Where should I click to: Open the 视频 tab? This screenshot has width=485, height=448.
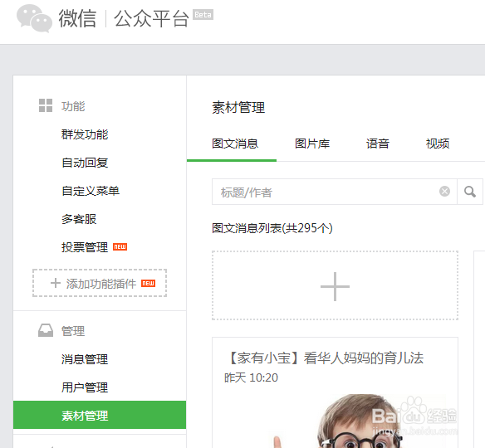[438, 144]
